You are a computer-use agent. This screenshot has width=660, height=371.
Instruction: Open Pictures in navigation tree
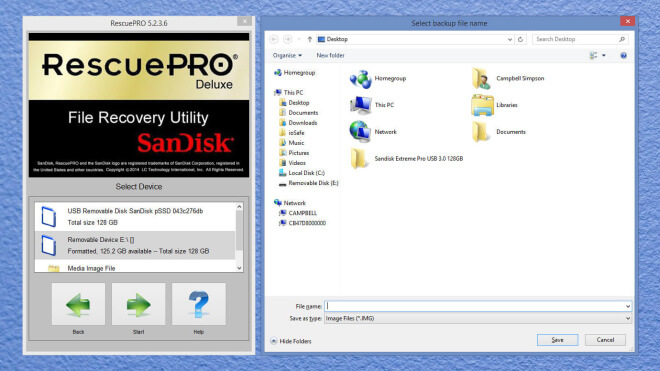[x=294, y=153]
